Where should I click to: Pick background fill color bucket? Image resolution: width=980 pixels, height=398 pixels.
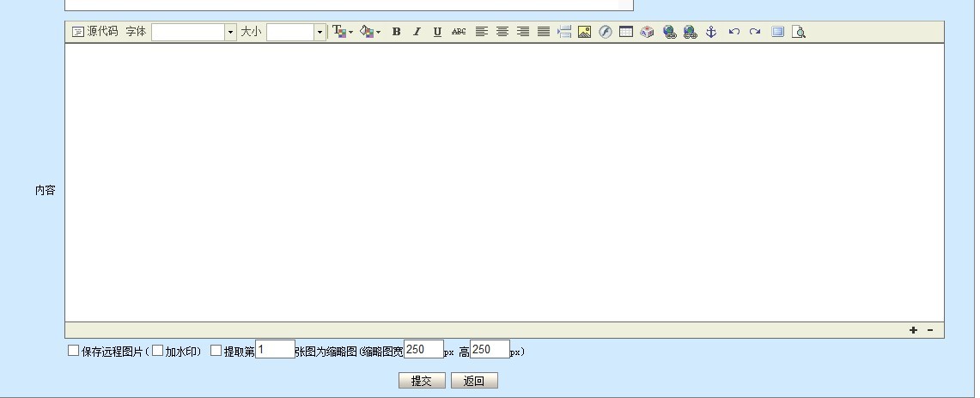click(367, 32)
